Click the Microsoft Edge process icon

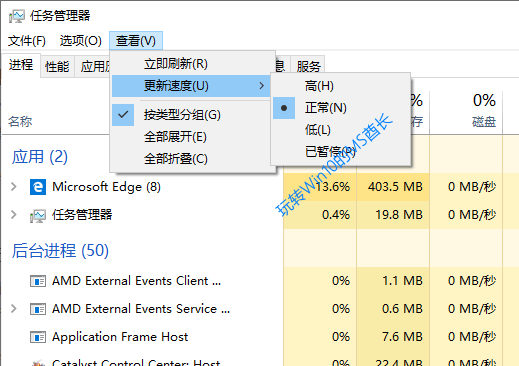[x=38, y=187]
